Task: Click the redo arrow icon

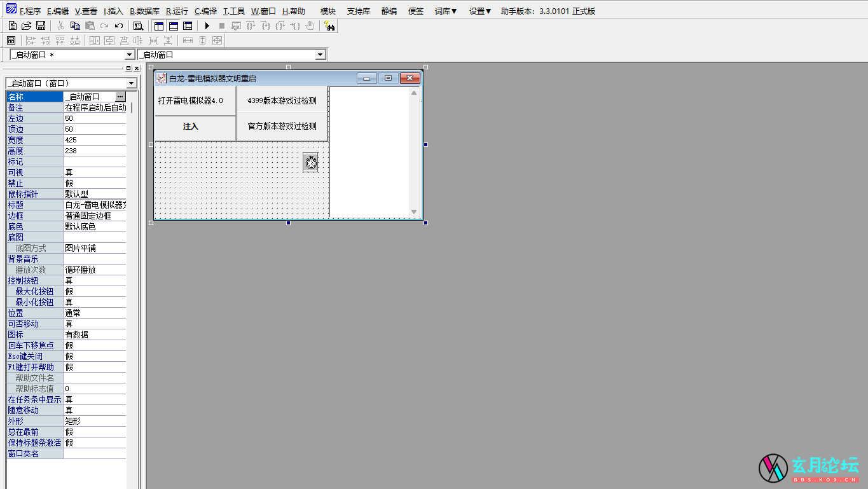Action: [x=104, y=26]
